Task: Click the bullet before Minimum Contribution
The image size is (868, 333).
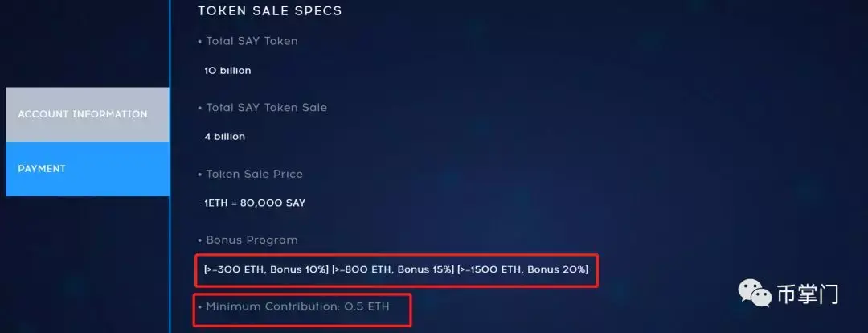Action: 200,307
